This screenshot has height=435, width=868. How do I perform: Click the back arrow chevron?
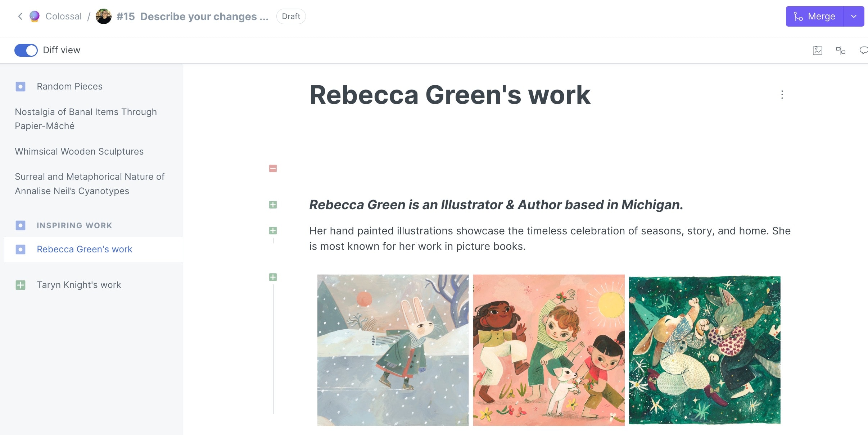[20, 16]
